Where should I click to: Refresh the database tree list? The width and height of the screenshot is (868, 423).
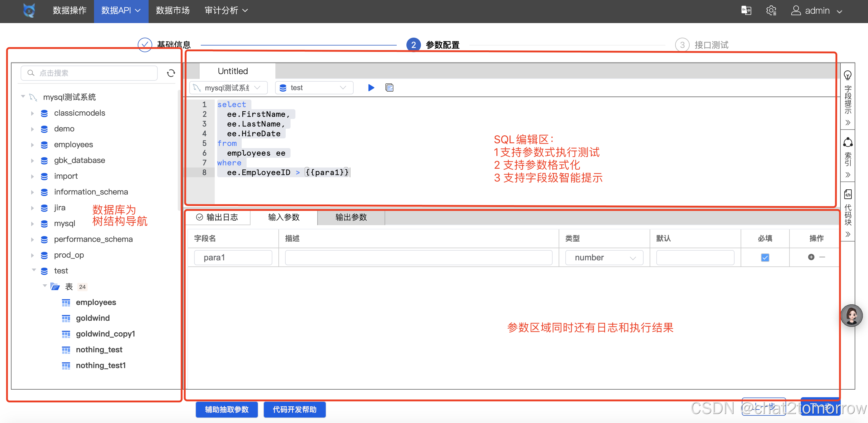tap(171, 73)
